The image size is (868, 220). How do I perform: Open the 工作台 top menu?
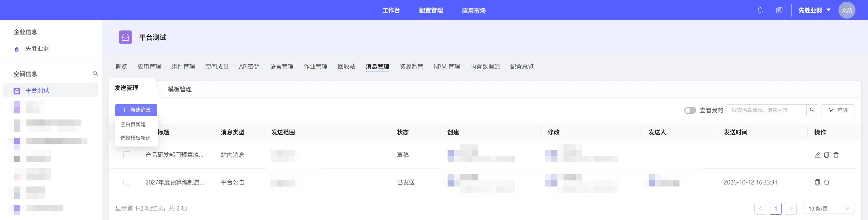pyautogui.click(x=391, y=10)
